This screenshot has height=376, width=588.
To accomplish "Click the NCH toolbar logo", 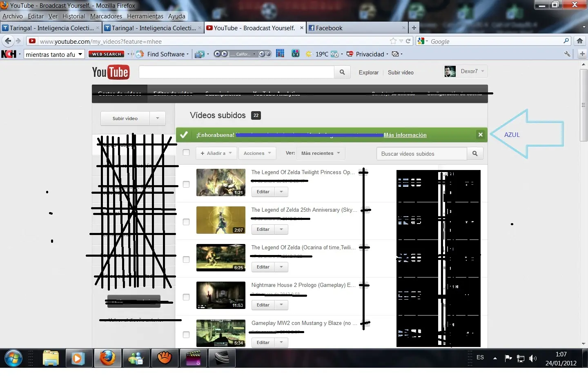I will tap(9, 54).
